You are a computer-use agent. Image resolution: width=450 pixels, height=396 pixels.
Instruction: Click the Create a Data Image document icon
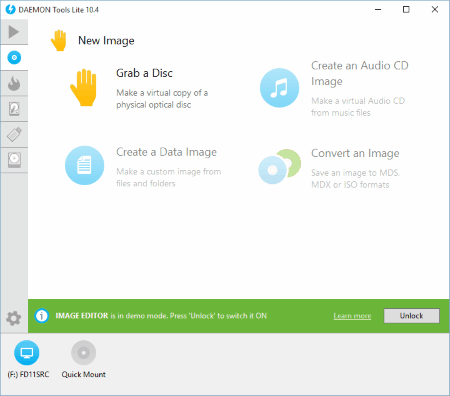pyautogui.click(x=84, y=165)
